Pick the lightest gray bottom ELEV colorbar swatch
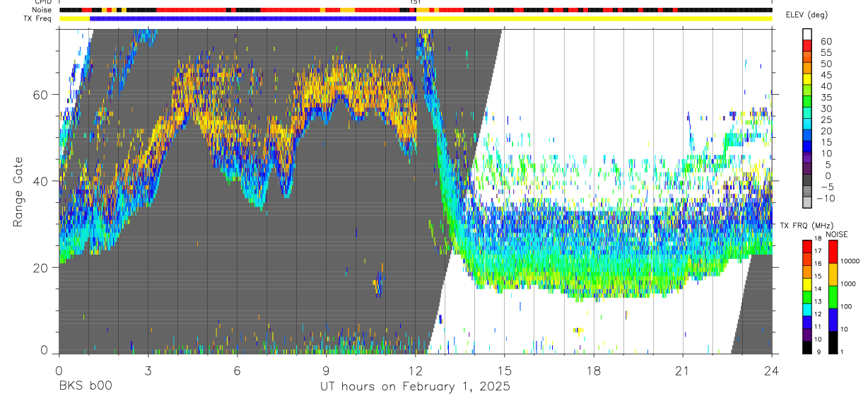 808,202
